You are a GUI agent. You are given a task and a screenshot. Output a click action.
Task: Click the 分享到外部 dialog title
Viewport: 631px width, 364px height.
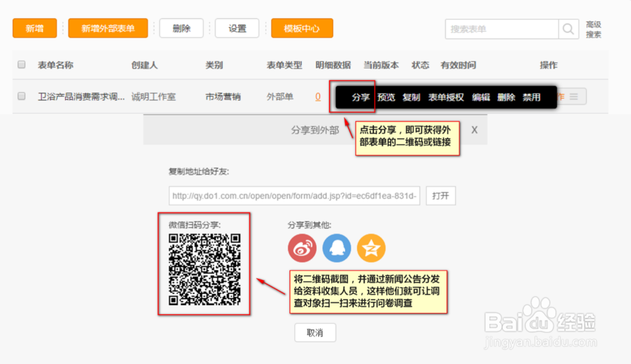[x=315, y=130]
